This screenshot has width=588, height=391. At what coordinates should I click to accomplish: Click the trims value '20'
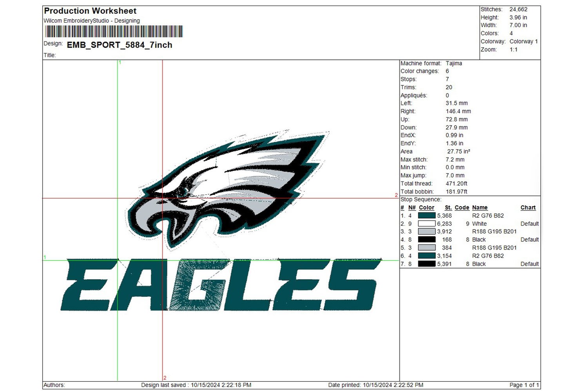(449, 87)
